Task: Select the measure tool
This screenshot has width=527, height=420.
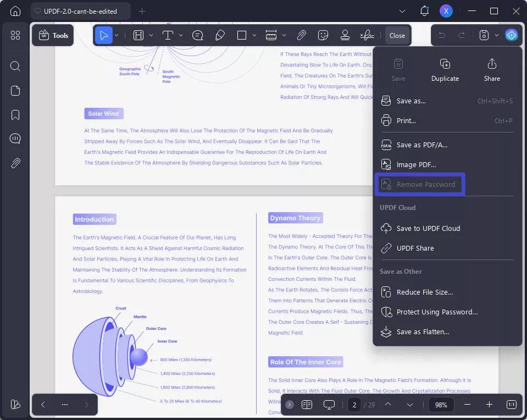Action: [x=271, y=35]
